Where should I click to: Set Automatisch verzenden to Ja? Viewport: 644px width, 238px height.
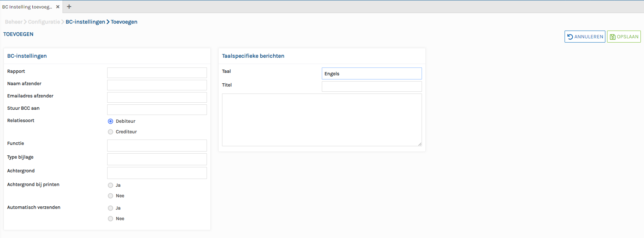point(111,208)
